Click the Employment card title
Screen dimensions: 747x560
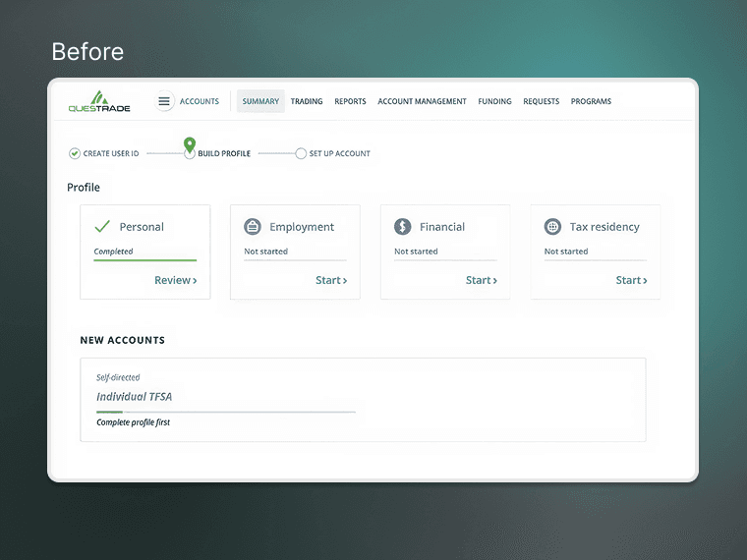click(x=302, y=227)
